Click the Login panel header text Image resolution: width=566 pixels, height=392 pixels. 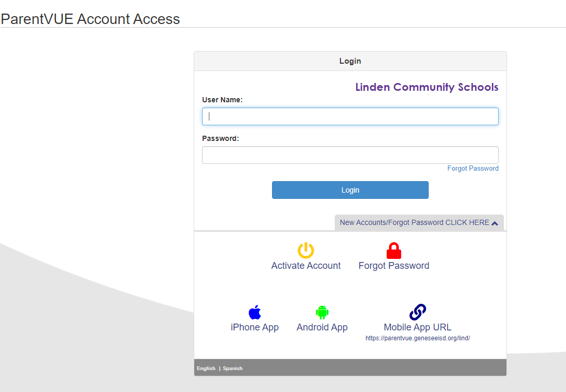[350, 61]
